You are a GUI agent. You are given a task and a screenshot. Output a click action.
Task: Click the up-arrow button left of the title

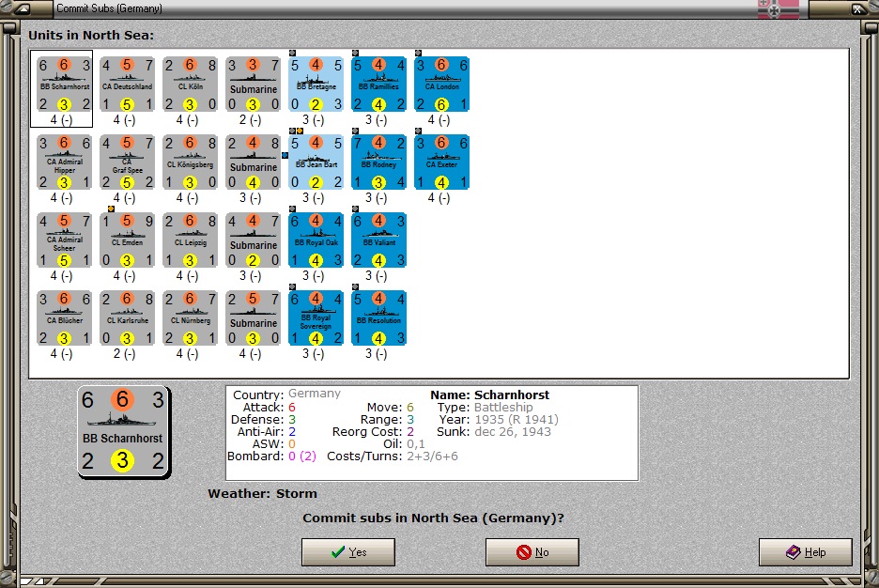23,8
